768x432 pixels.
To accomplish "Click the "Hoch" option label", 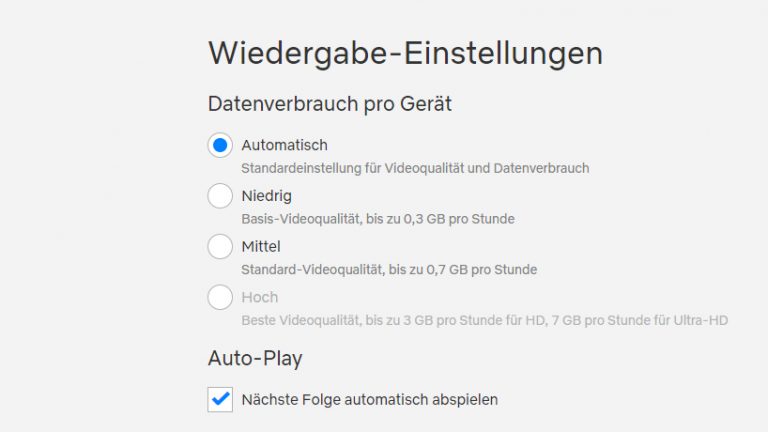I will [x=260, y=297].
